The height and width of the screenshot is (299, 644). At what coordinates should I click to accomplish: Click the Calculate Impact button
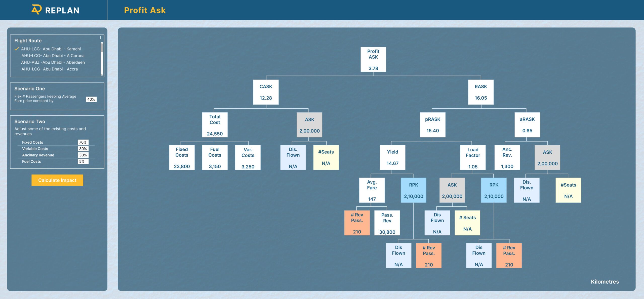(57, 180)
